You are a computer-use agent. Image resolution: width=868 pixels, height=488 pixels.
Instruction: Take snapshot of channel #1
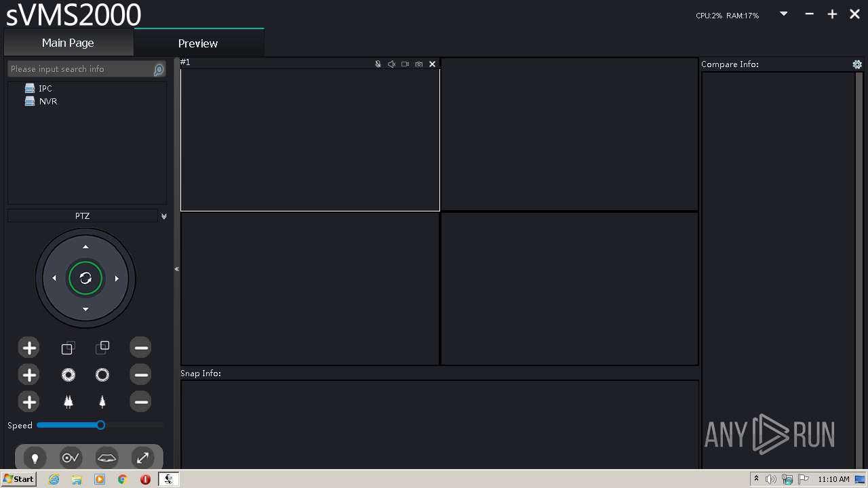pyautogui.click(x=418, y=64)
